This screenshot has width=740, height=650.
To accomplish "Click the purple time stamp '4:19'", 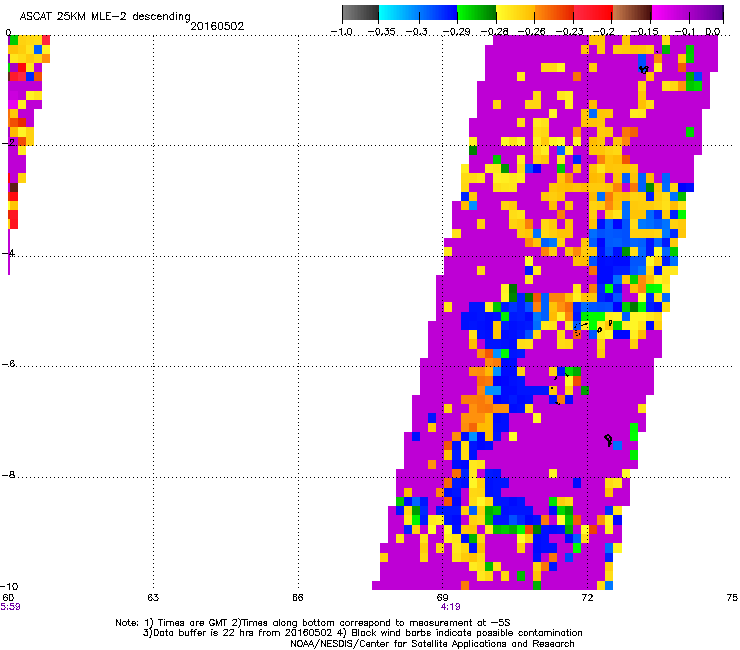I will tap(451, 607).
